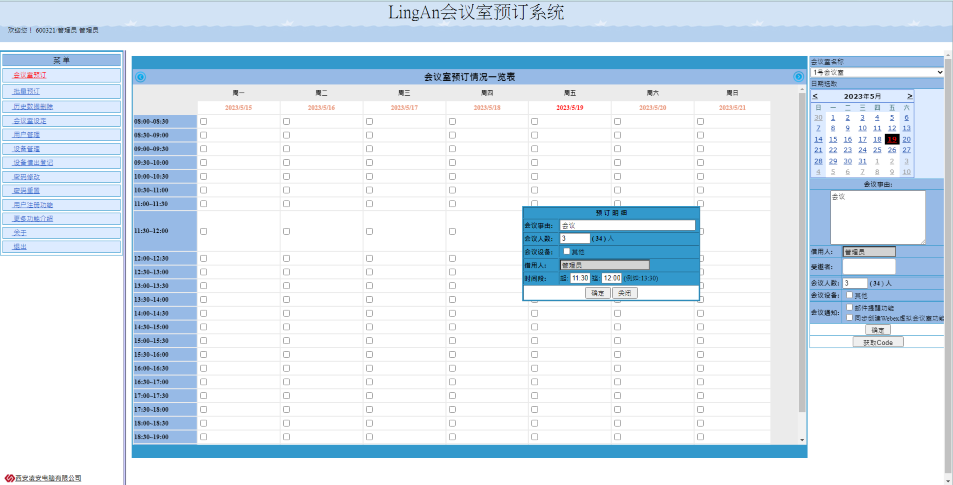Screen dimensions: 953x485
Task: Click the scroll-down arrow of schedule table
Action: [x=801, y=439]
